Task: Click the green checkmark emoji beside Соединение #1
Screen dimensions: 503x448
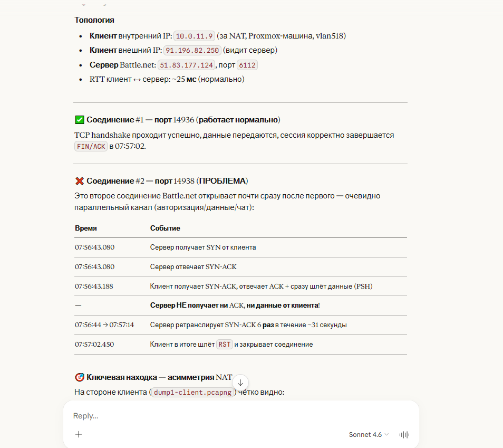Action: click(x=80, y=120)
